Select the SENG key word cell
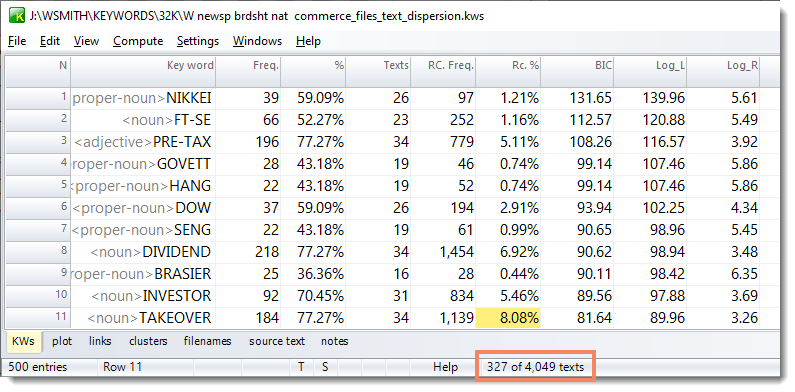The width and height of the screenshot is (795, 392). coord(143,230)
